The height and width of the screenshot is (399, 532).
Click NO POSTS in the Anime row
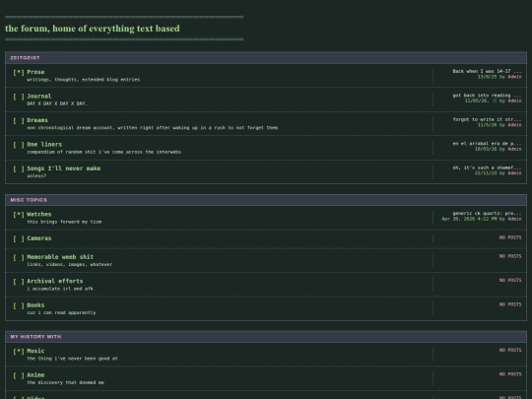click(510, 374)
